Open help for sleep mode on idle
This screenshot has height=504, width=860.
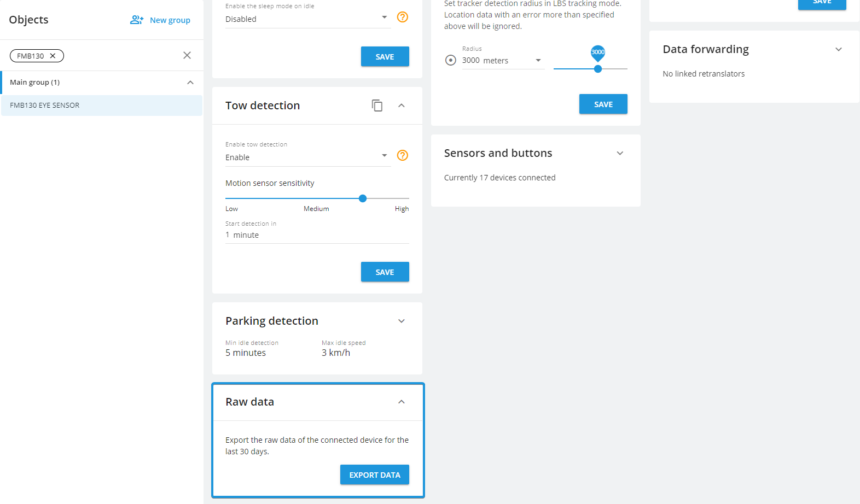(403, 17)
